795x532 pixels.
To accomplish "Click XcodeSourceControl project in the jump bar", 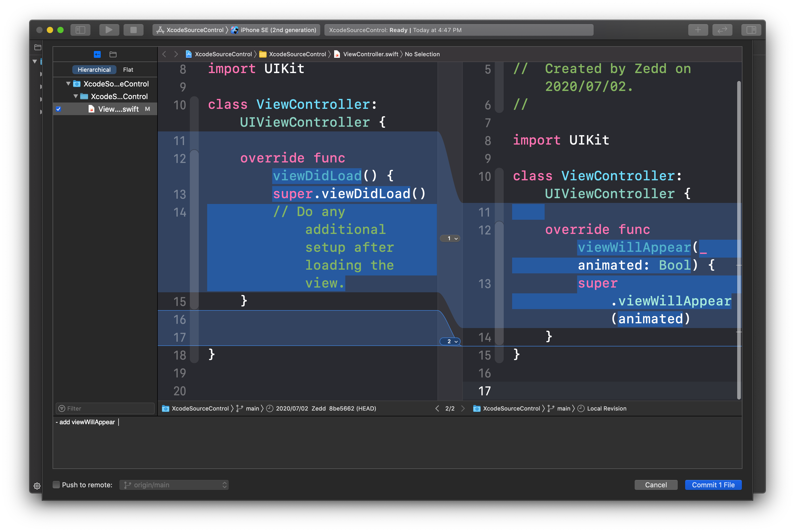I will [219, 54].
